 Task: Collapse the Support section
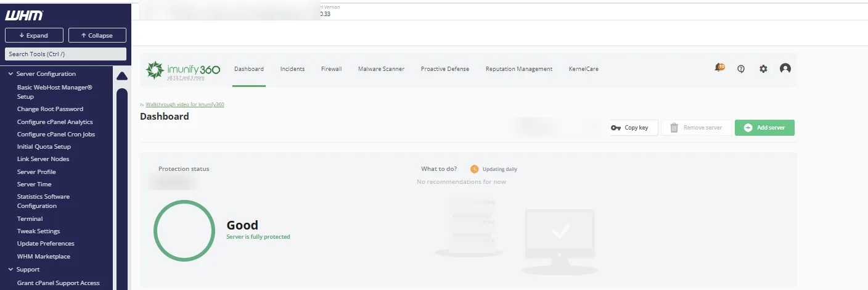(23, 270)
